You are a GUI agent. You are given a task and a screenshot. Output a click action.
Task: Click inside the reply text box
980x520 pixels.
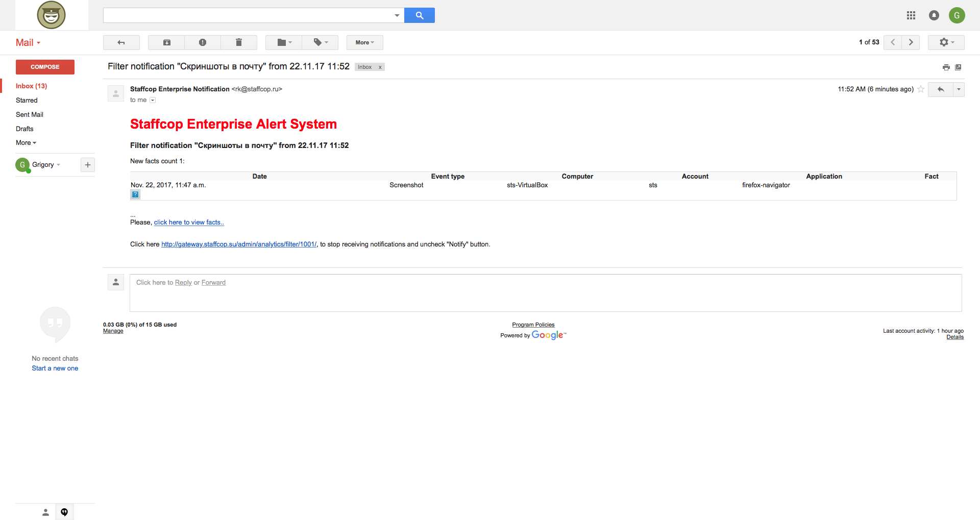click(x=546, y=293)
